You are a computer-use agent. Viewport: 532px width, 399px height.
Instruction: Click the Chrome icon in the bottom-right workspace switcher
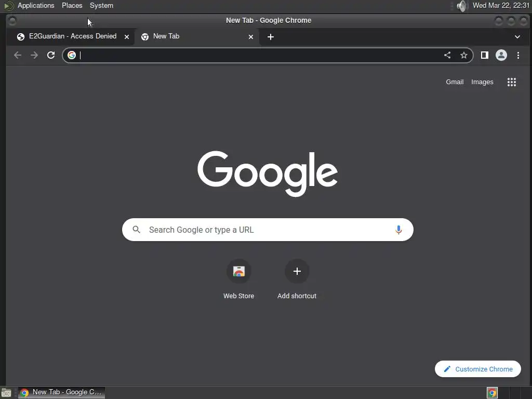coord(492,393)
